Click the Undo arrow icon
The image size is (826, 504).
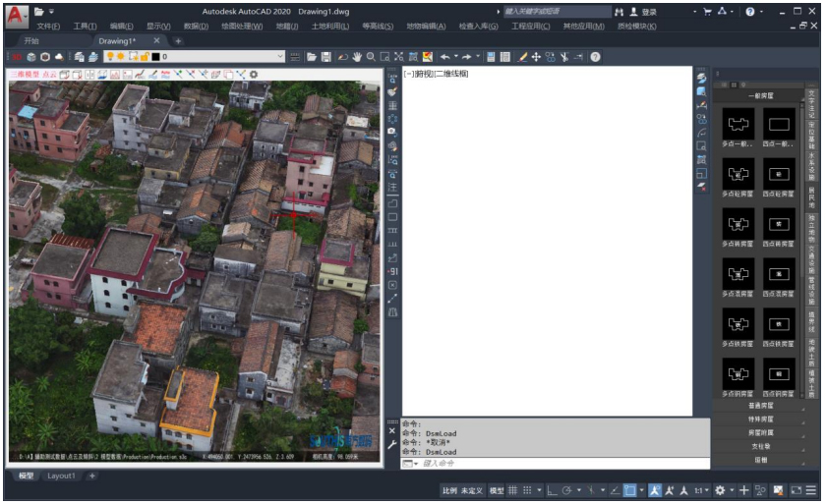[445, 57]
